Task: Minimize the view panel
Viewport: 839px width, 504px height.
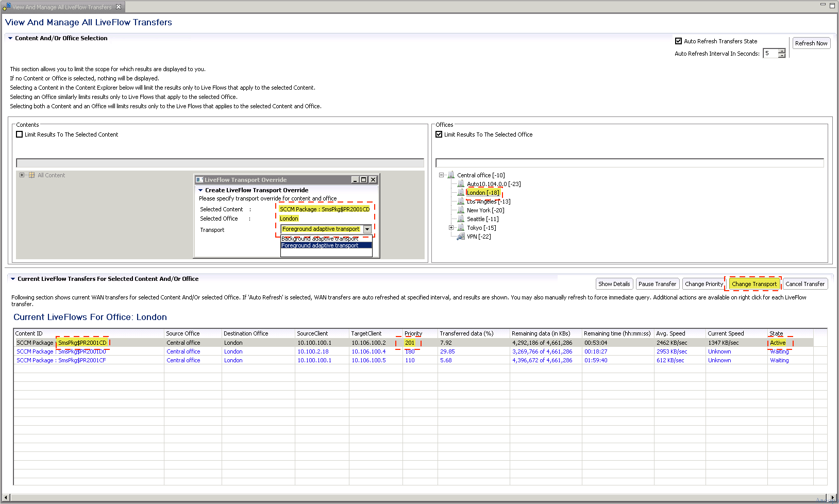Action: click(823, 5)
